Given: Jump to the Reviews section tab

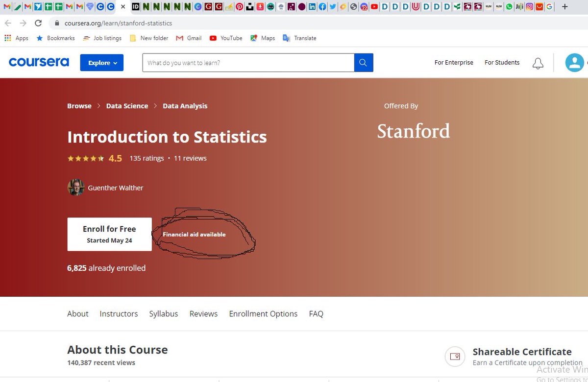Looking at the screenshot, I should [203, 313].
